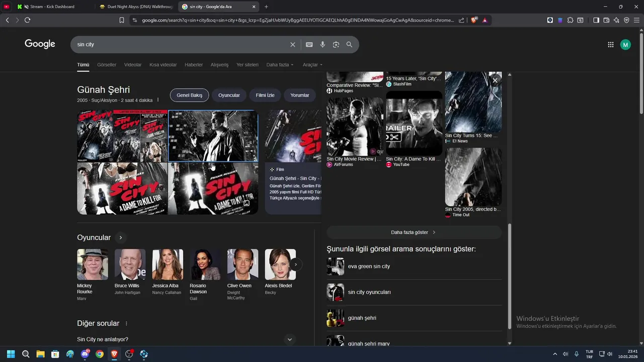Open Brave Wallet icon

pyautogui.click(x=606, y=20)
